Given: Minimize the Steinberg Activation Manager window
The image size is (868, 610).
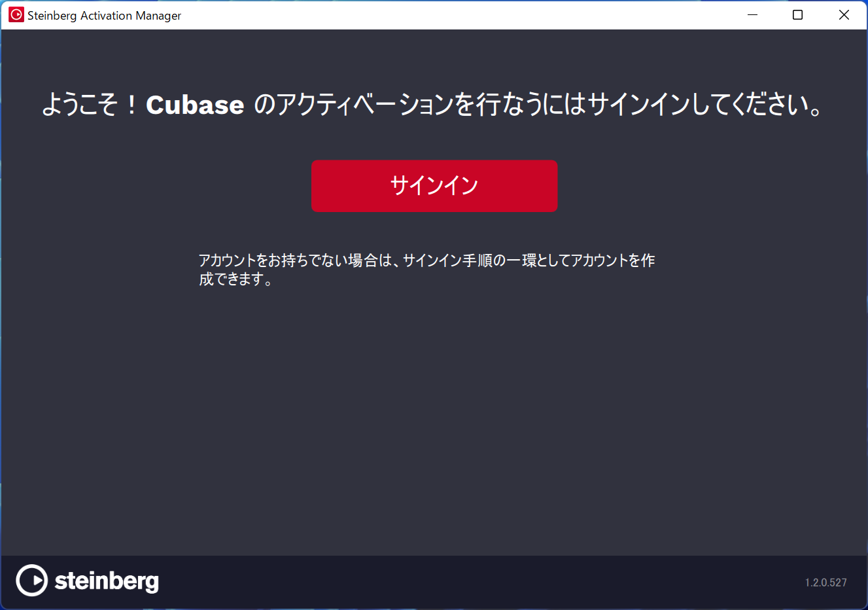Looking at the screenshot, I should click(753, 14).
